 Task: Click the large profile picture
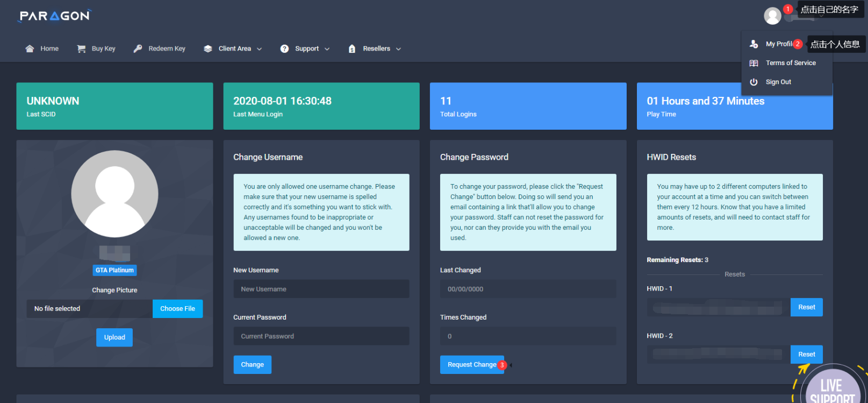tap(114, 194)
